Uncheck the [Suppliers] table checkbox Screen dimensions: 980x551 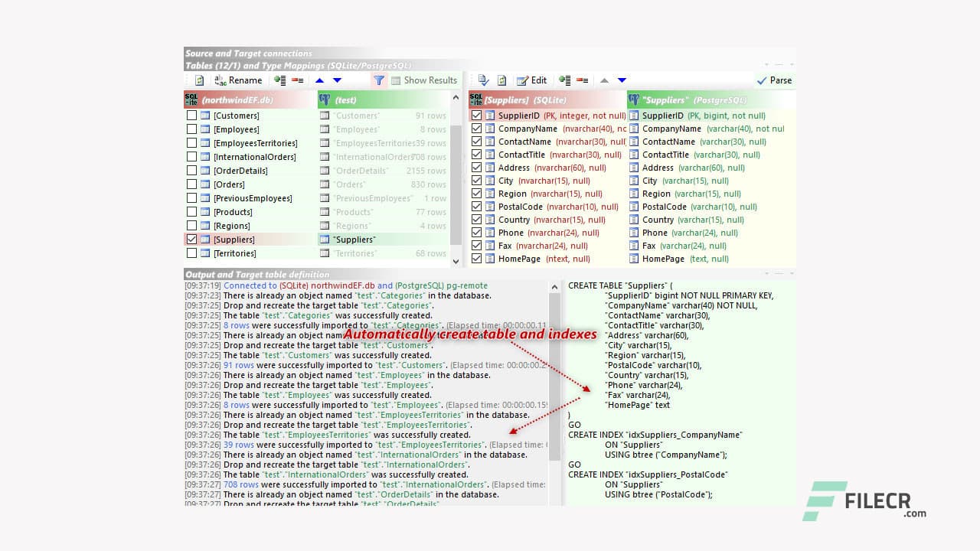(x=192, y=240)
